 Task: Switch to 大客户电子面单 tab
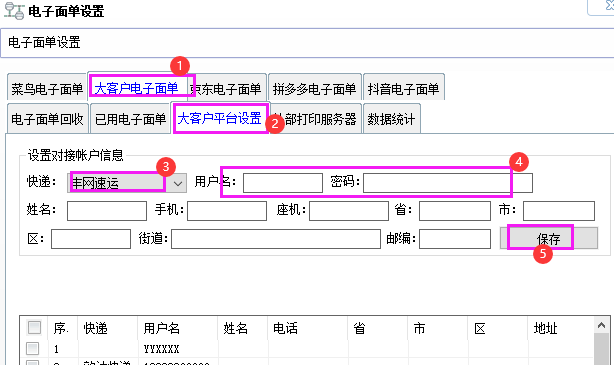click(x=136, y=88)
